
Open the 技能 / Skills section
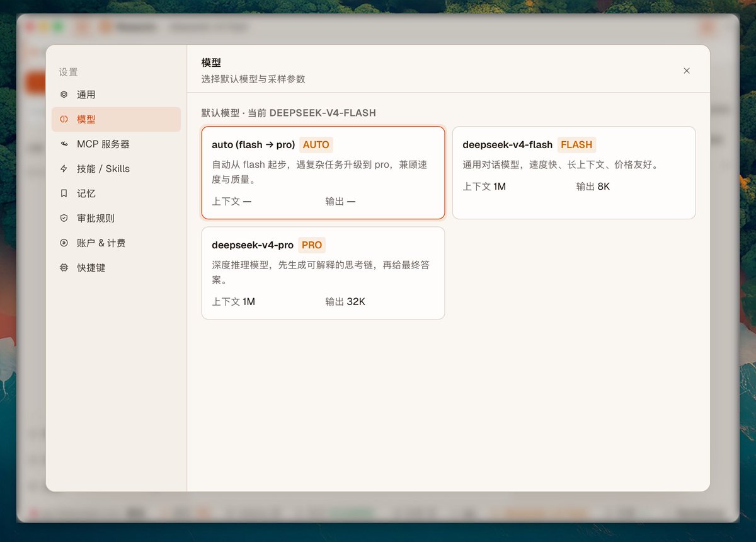[x=116, y=169]
